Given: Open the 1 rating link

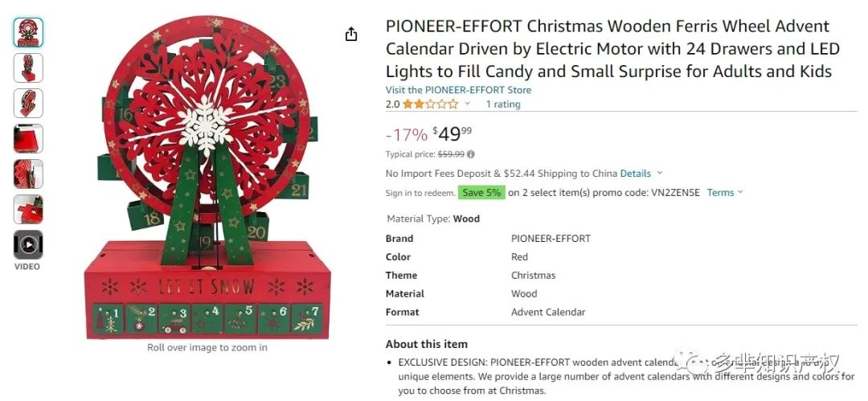Looking at the screenshot, I should tap(503, 104).
